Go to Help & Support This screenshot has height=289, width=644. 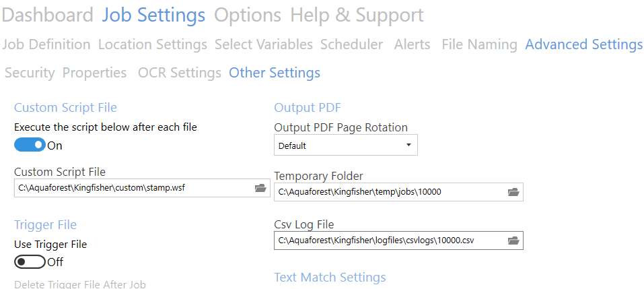[x=357, y=15]
